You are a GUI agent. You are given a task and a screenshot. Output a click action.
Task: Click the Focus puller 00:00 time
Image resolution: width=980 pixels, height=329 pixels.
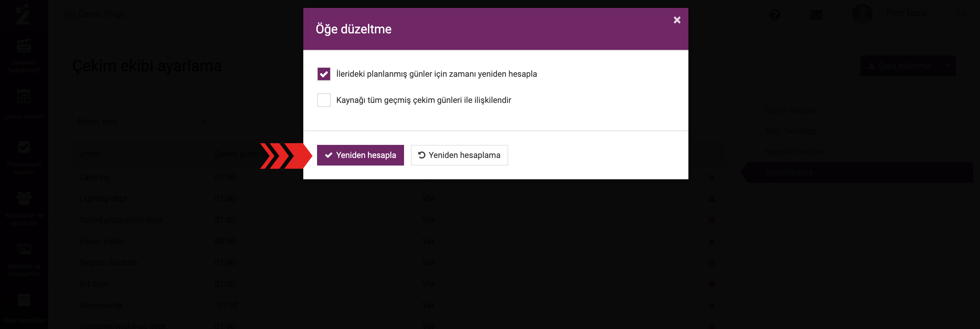pos(225,242)
